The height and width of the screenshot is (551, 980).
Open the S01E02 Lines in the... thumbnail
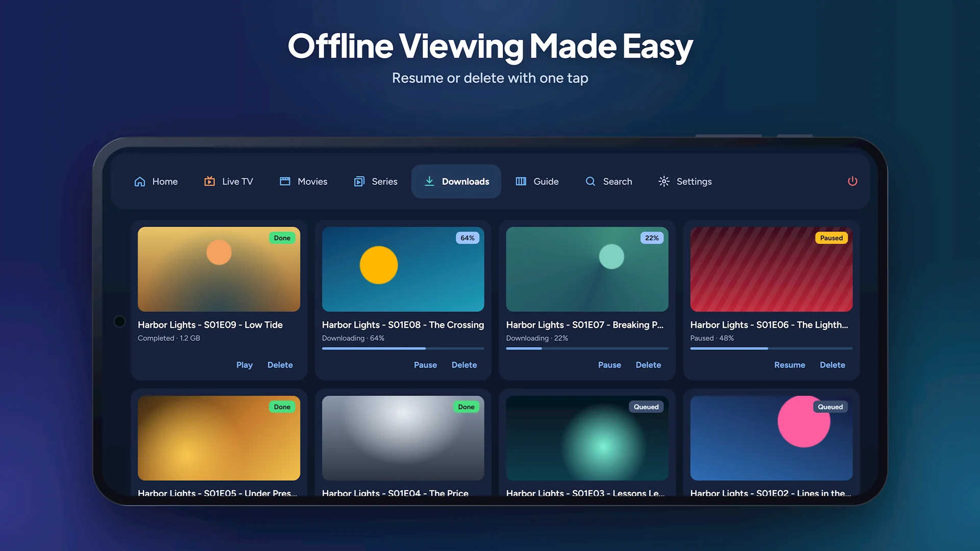pos(771,438)
